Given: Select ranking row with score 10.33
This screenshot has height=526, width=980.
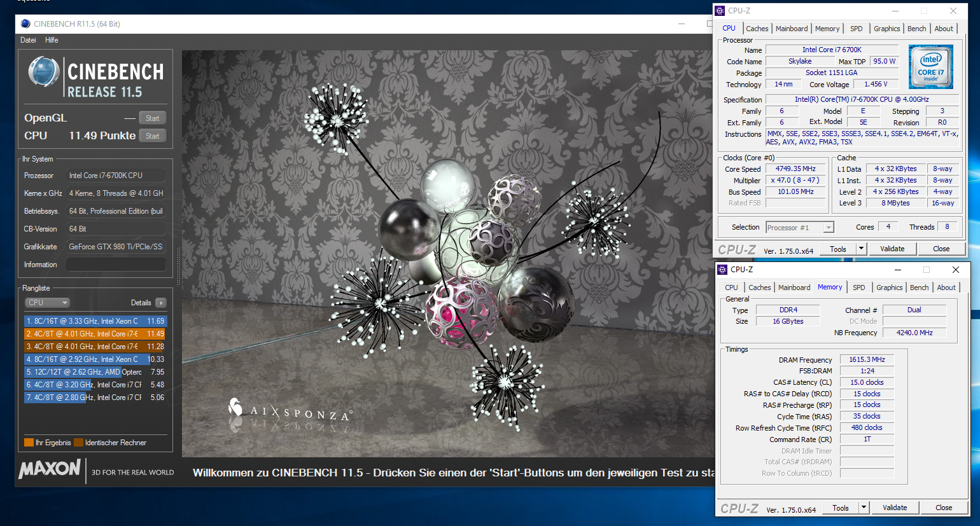Looking at the screenshot, I should click(x=95, y=359).
